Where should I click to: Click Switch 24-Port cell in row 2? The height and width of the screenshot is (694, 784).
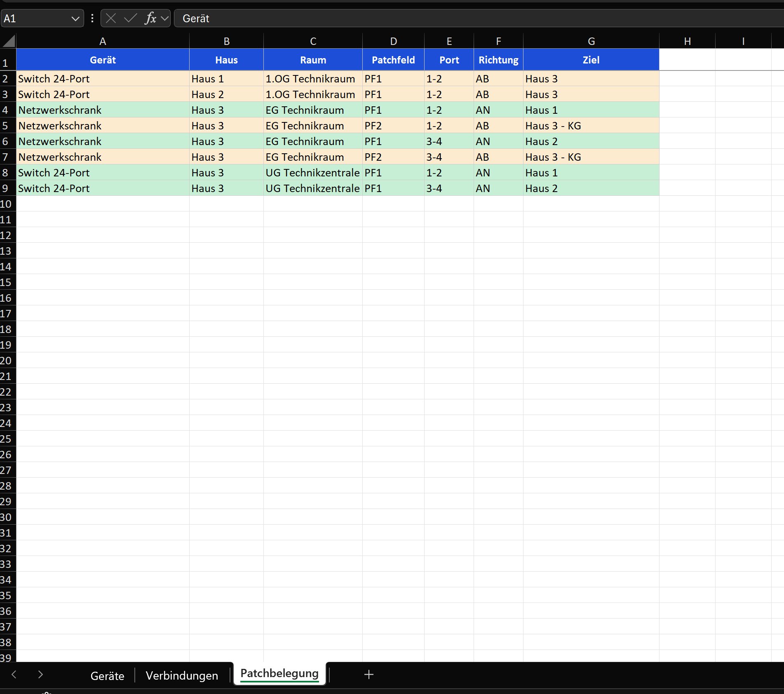[103, 78]
